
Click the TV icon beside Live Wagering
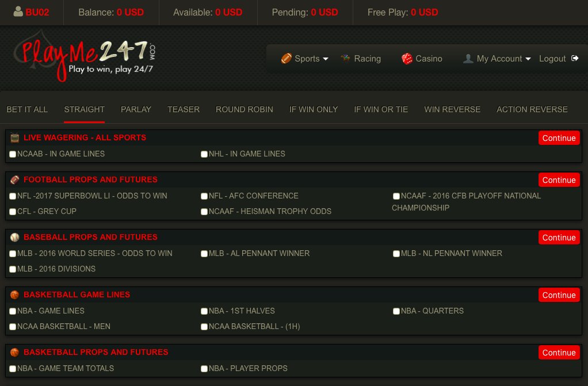14,137
